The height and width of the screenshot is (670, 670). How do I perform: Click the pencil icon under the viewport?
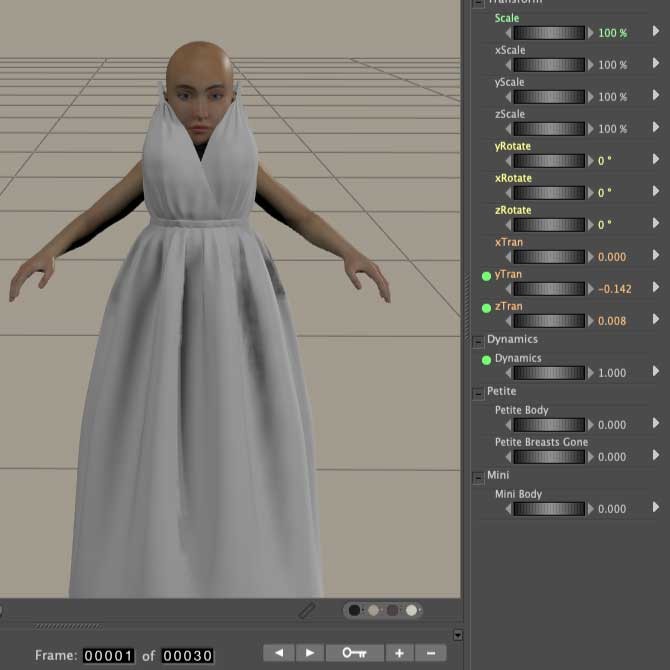tap(308, 609)
